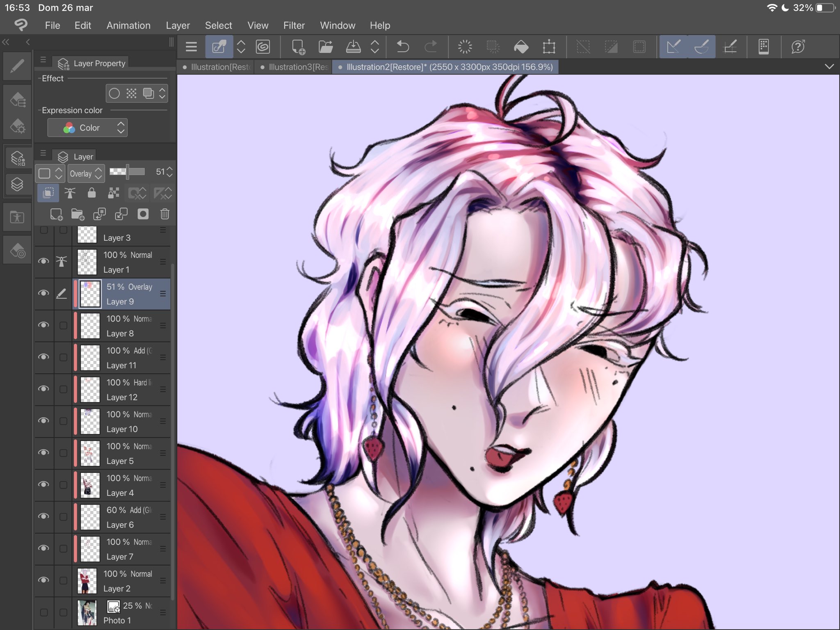Create a new raster layer
This screenshot has height=630, width=840.
click(56, 214)
